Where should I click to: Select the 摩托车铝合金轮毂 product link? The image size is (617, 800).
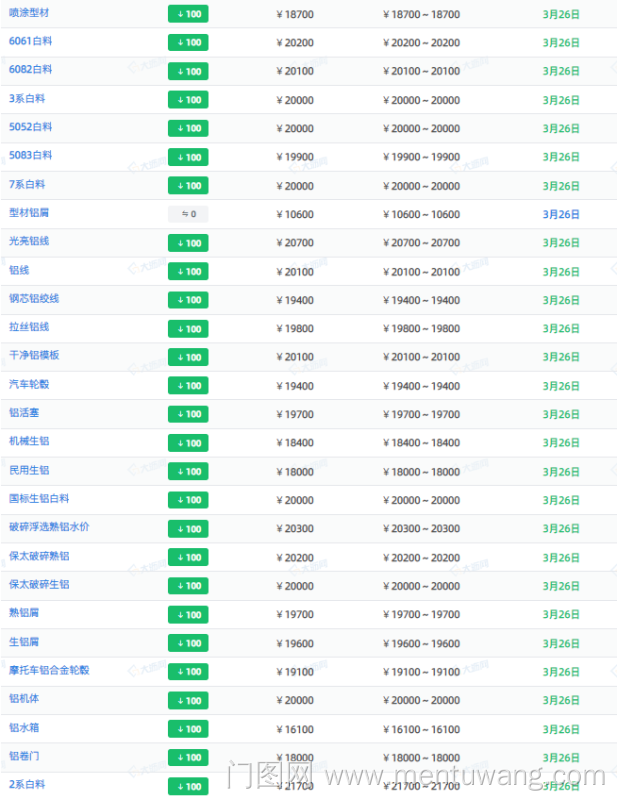click(49, 670)
